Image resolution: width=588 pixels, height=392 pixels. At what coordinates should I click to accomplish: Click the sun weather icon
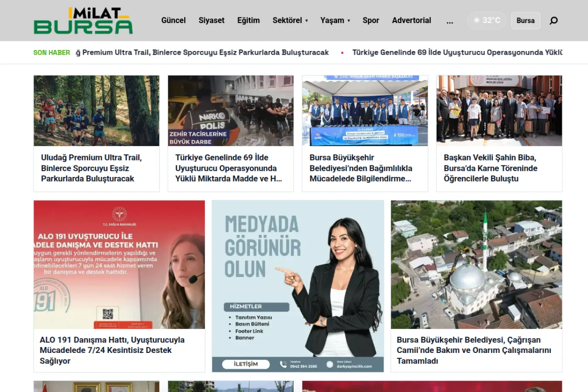point(476,20)
